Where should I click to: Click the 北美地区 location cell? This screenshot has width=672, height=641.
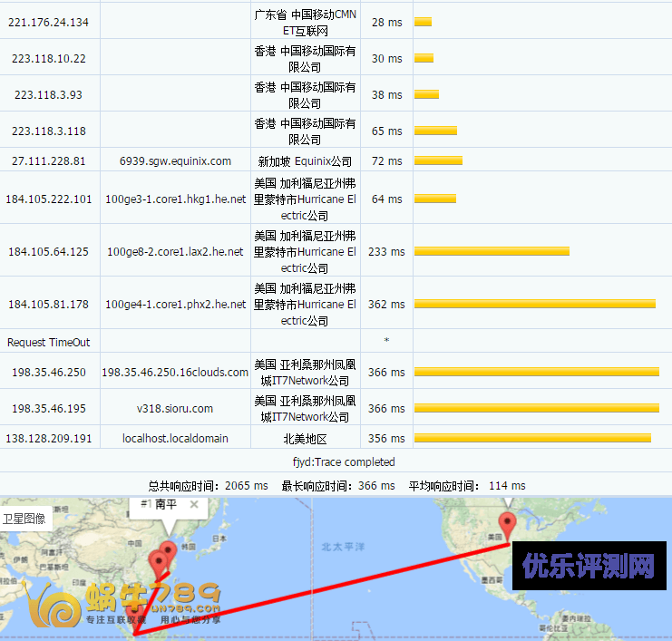[305, 439]
